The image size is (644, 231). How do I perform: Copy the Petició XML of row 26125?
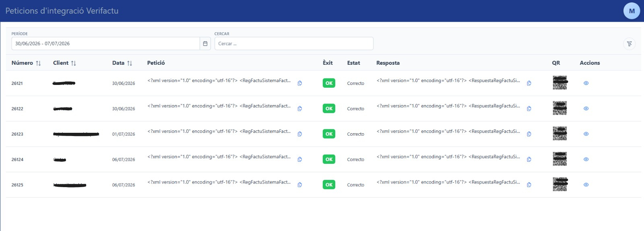click(x=300, y=185)
